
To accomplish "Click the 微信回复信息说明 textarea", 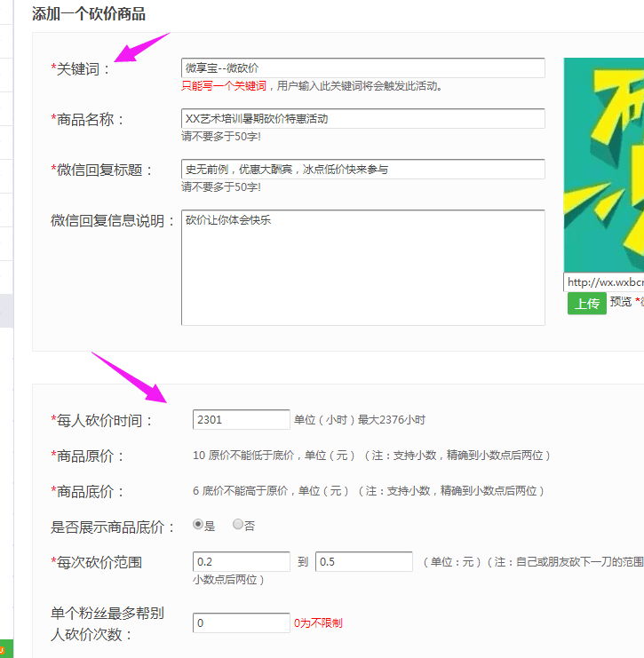I will point(363,268).
